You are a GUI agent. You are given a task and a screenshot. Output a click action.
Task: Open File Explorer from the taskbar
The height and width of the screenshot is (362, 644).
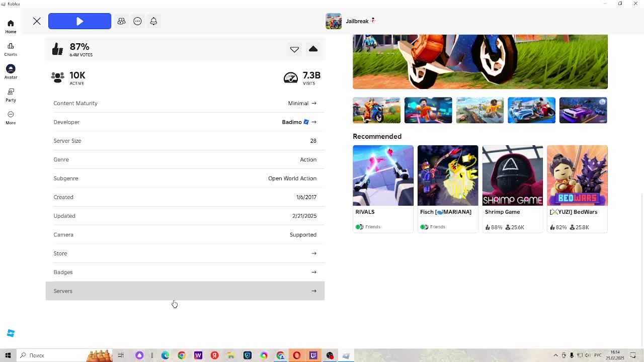[231, 355]
